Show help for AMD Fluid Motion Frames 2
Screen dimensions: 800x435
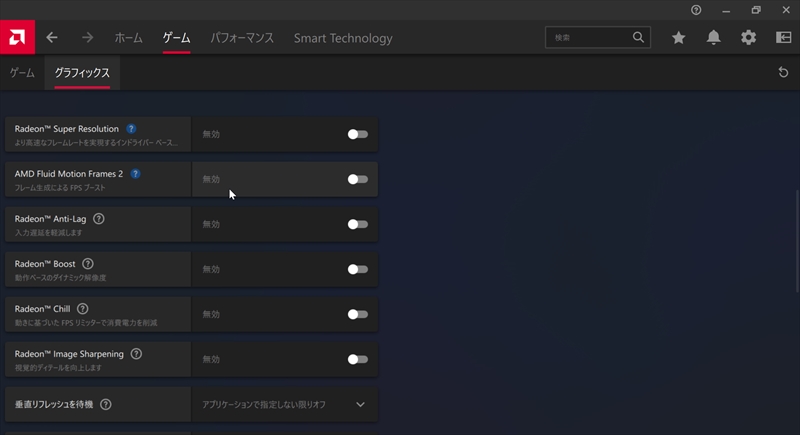pyautogui.click(x=135, y=174)
